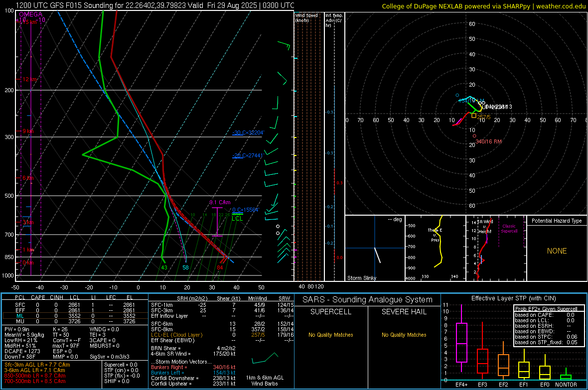Image resolution: width=588 pixels, height=390 pixels.
Task: Click the magenta OMEGA label
Action: coord(31,14)
